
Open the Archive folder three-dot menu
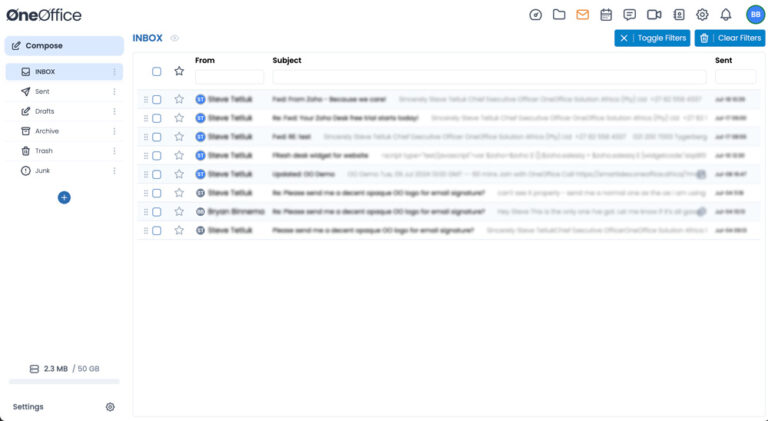114,131
